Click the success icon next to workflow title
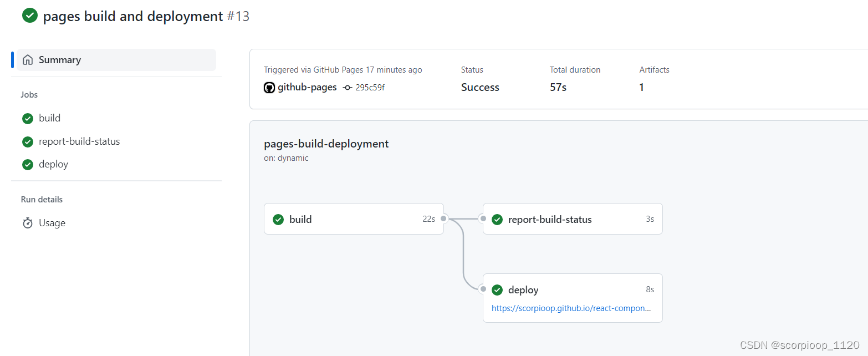Screen dimensions: 868x356 30,16
